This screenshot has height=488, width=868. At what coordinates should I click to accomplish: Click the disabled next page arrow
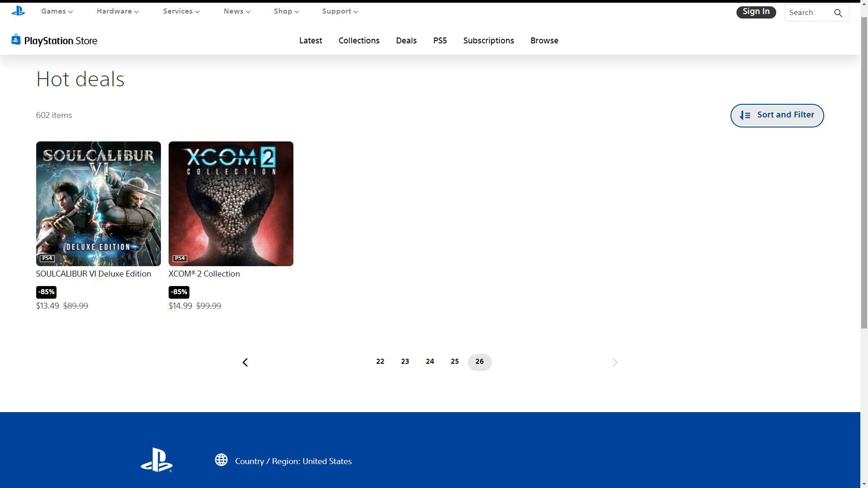(x=615, y=362)
